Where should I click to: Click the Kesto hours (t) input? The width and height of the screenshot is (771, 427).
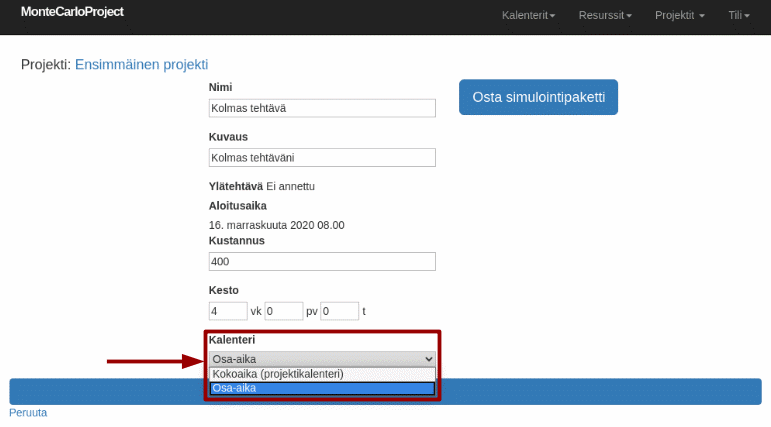coord(339,311)
